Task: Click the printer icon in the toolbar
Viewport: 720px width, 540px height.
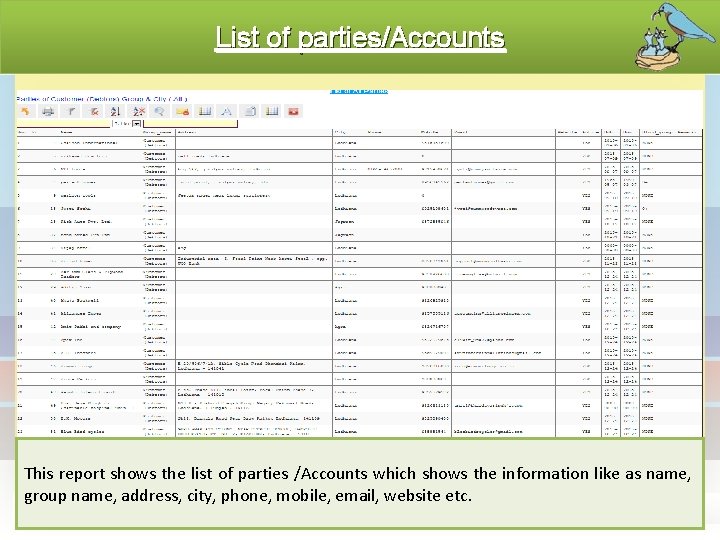Action: (x=48, y=111)
